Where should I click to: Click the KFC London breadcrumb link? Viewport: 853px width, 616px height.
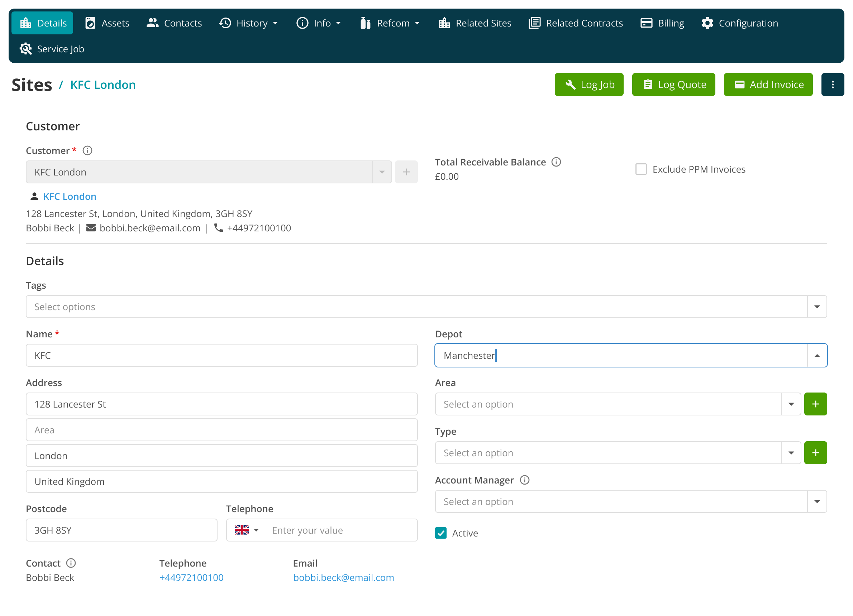click(103, 85)
